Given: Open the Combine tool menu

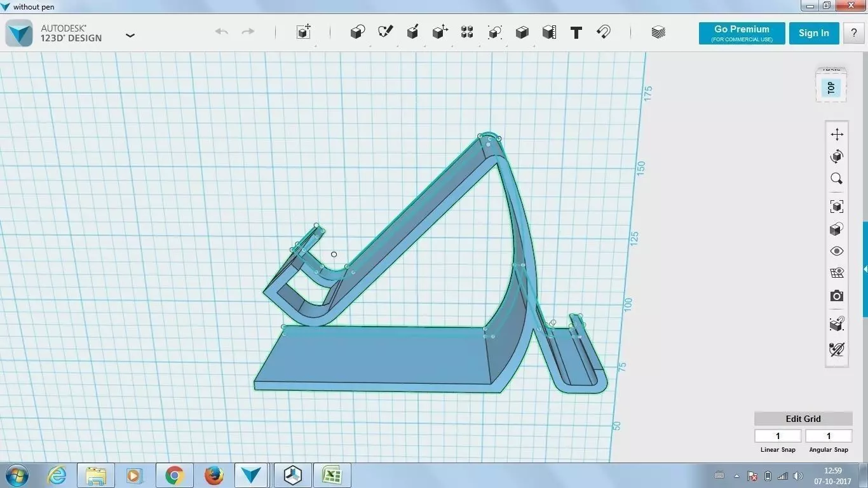Looking at the screenshot, I should click(522, 32).
